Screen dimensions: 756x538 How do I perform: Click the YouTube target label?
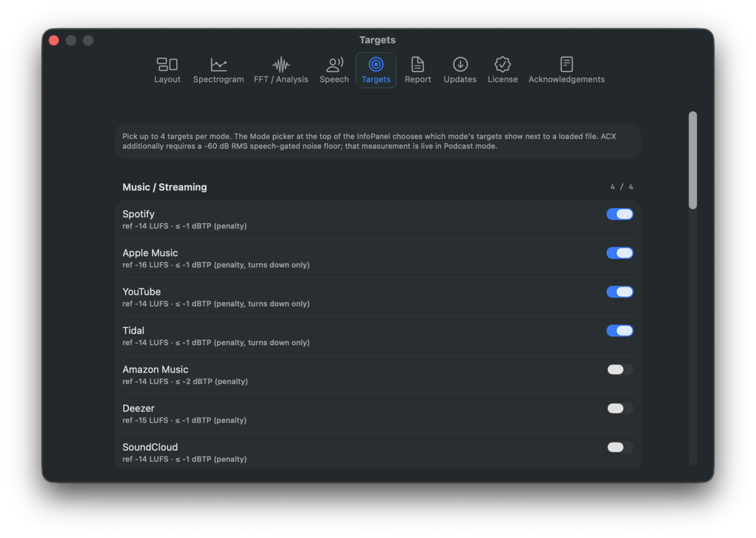click(x=141, y=292)
